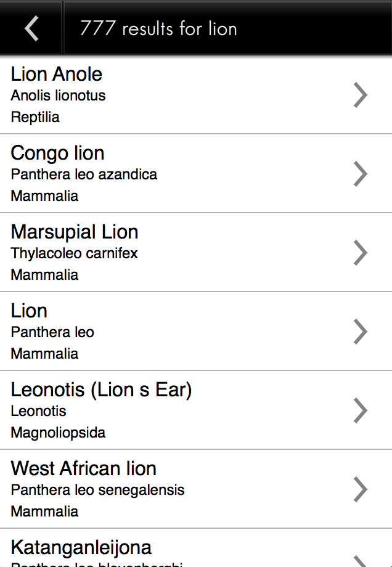Select the Panthera leo azandica subtitle
Viewport: 392px width, 567px height.
point(84,174)
